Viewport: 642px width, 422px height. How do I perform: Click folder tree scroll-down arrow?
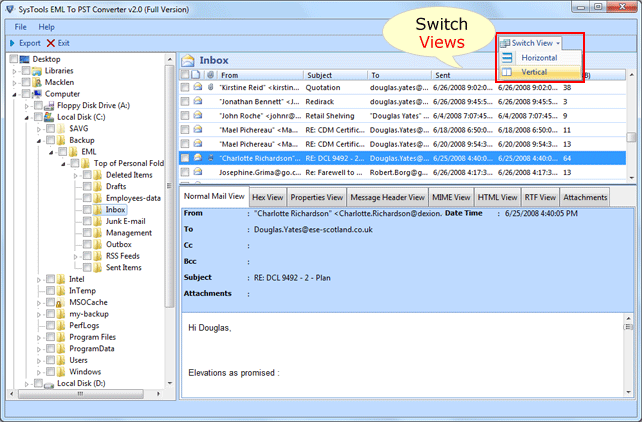click(170, 384)
